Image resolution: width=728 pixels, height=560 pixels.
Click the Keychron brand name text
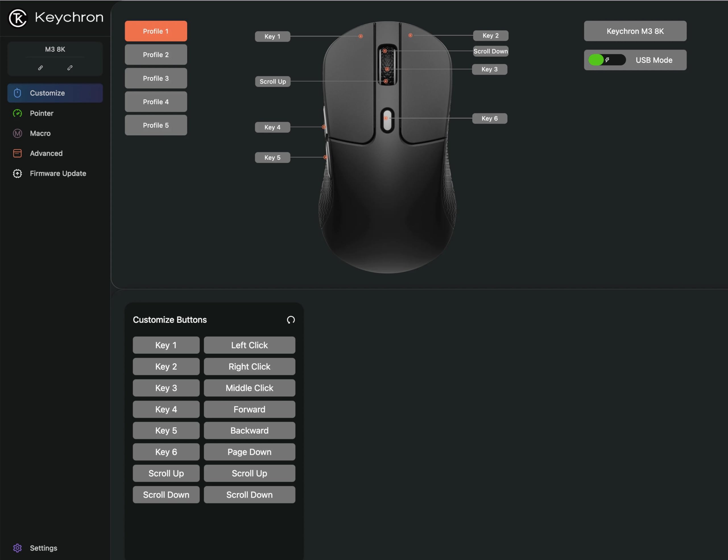click(x=69, y=18)
